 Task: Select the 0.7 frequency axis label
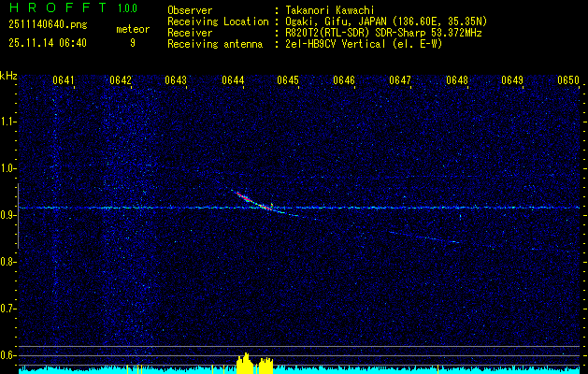point(8,308)
